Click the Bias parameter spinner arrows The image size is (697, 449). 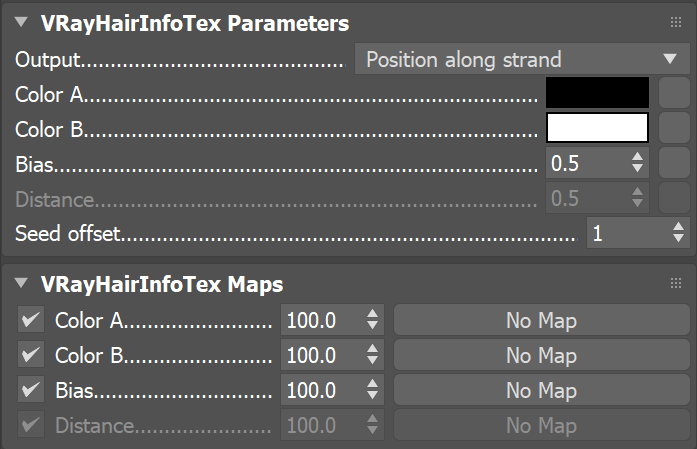click(x=637, y=163)
